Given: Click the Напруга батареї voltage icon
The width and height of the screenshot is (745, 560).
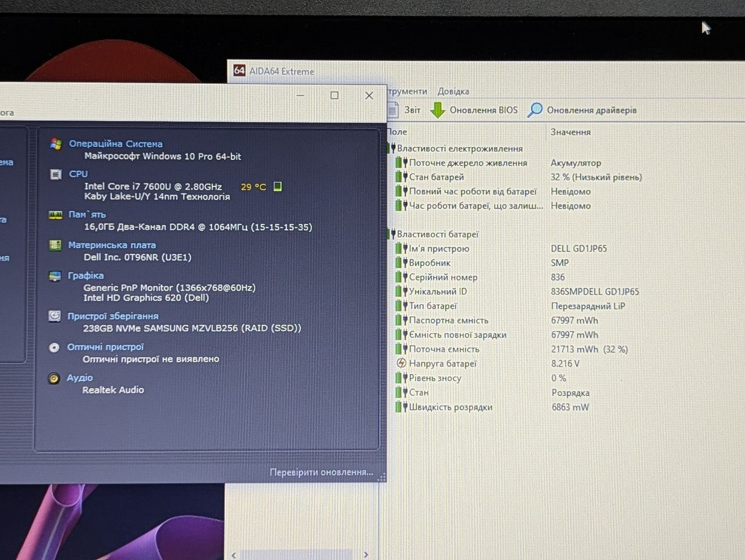Looking at the screenshot, I should pyautogui.click(x=401, y=363).
